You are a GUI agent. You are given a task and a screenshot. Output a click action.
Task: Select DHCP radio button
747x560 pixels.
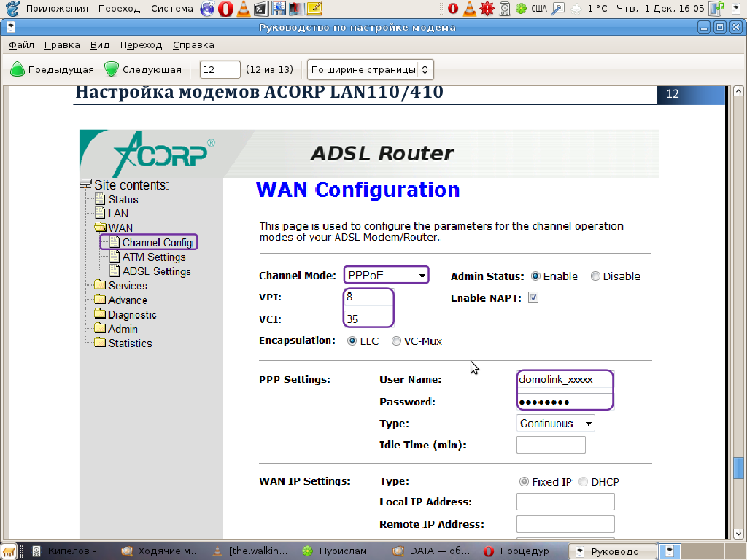tap(583, 481)
